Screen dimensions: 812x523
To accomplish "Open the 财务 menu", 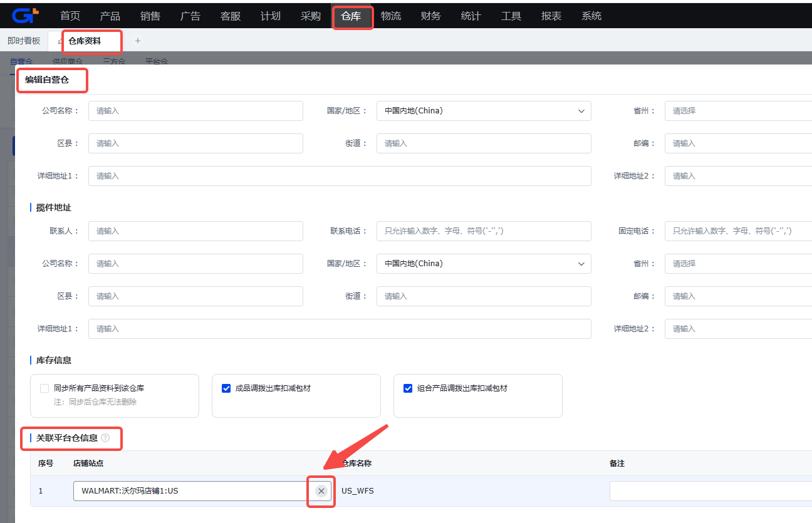I will (431, 16).
